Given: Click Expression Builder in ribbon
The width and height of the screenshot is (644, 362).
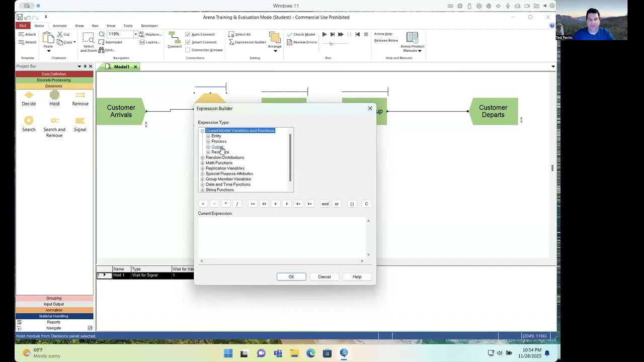Looking at the screenshot, I should point(248,42).
